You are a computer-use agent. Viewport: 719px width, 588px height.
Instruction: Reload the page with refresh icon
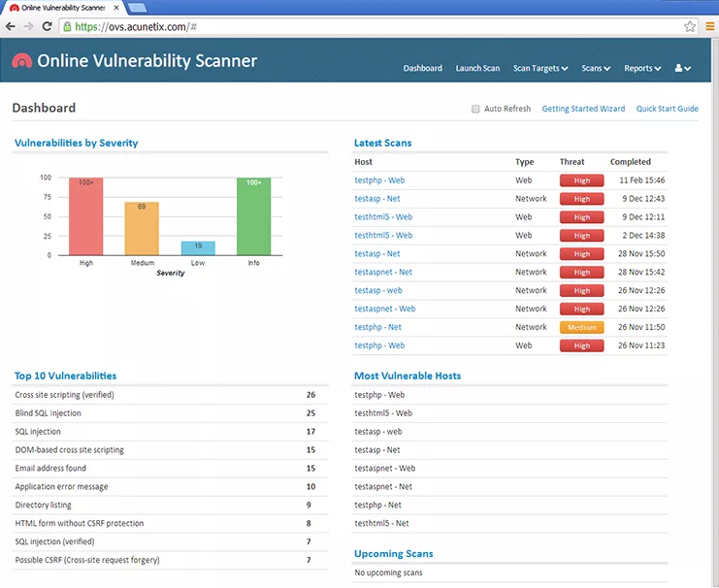coord(47,26)
